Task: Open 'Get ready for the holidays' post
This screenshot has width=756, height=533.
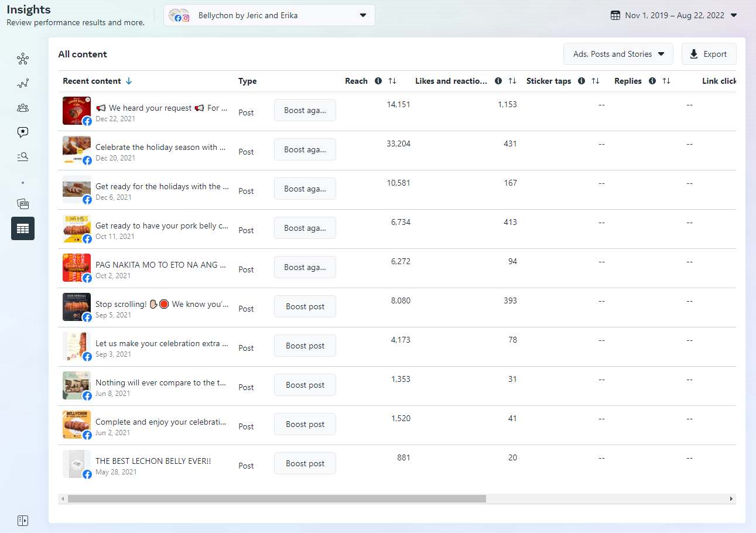Action: click(x=162, y=186)
